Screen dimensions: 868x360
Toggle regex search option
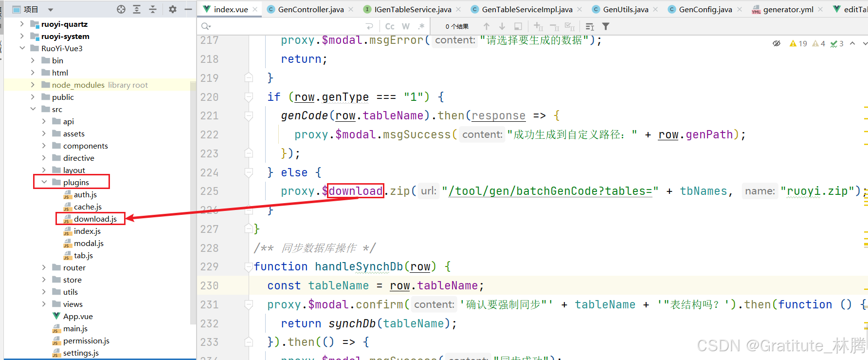point(421,26)
